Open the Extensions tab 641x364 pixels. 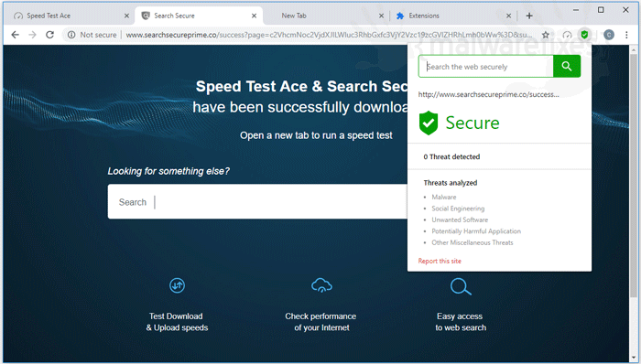pyautogui.click(x=454, y=16)
